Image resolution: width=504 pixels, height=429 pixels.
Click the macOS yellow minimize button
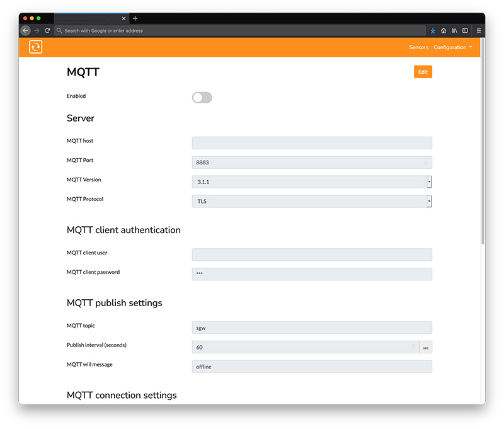[32, 18]
